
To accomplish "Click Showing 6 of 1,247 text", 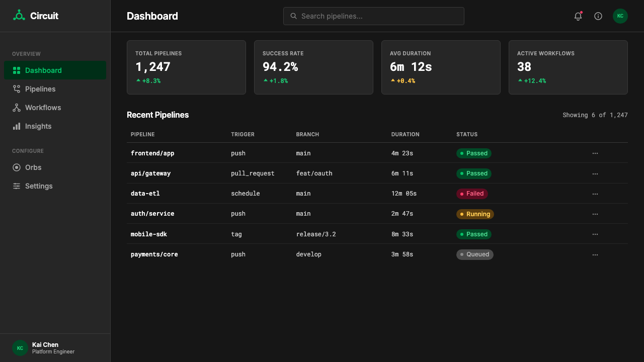I will point(595,115).
